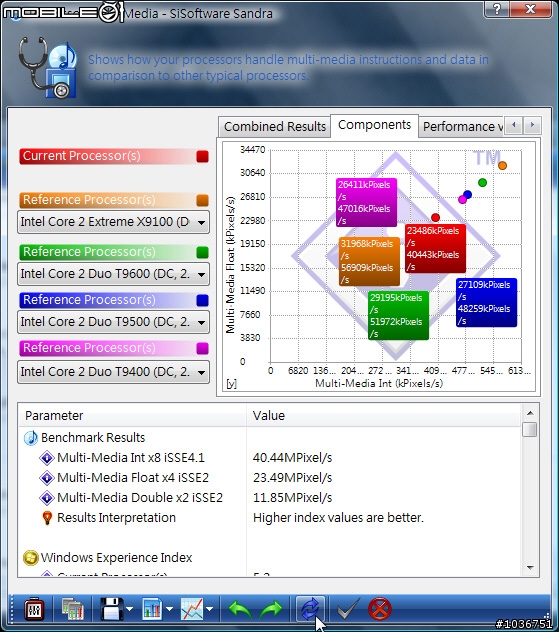Click the tab strip right scroll arrow
The image size is (559, 632).
click(x=532, y=125)
